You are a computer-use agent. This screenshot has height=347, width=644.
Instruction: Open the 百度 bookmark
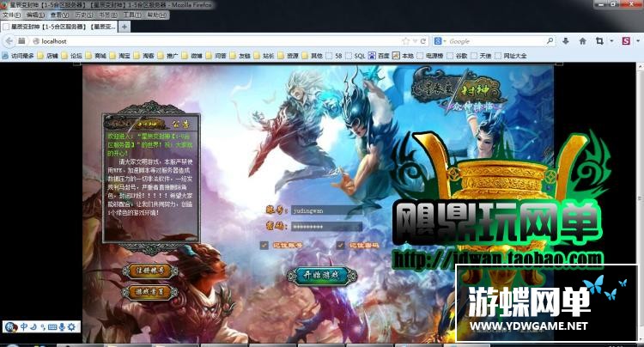pyautogui.click(x=379, y=56)
